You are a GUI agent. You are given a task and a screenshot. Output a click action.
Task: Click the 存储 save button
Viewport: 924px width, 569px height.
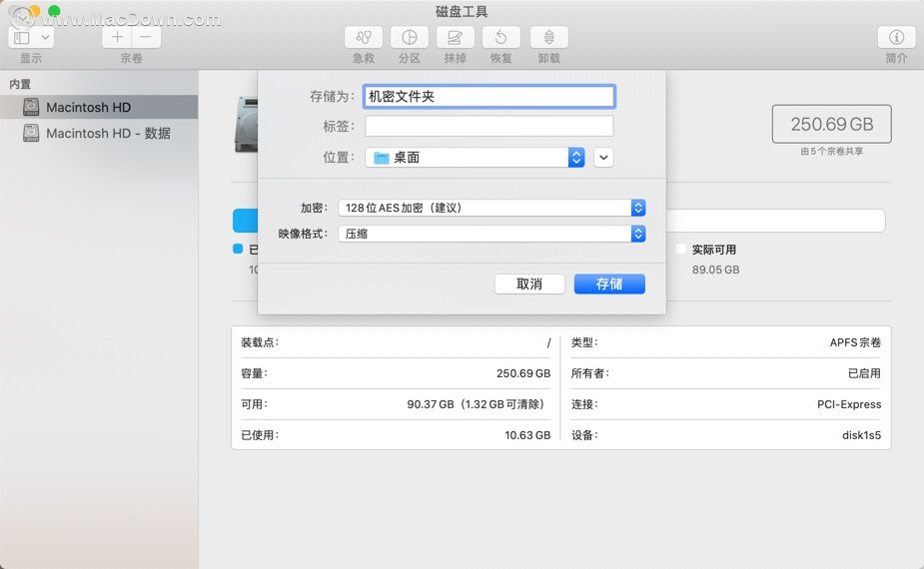[609, 284]
